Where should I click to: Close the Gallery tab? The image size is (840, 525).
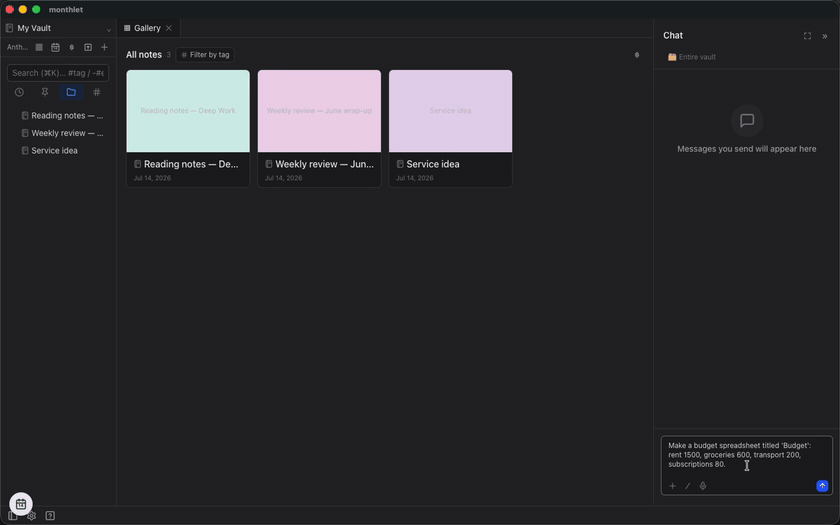coord(169,28)
